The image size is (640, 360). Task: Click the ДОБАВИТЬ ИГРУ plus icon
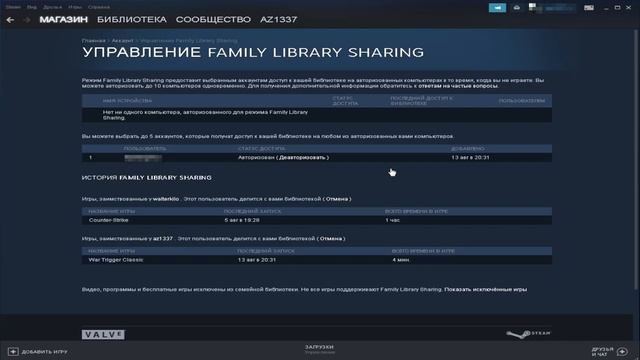click(x=13, y=351)
